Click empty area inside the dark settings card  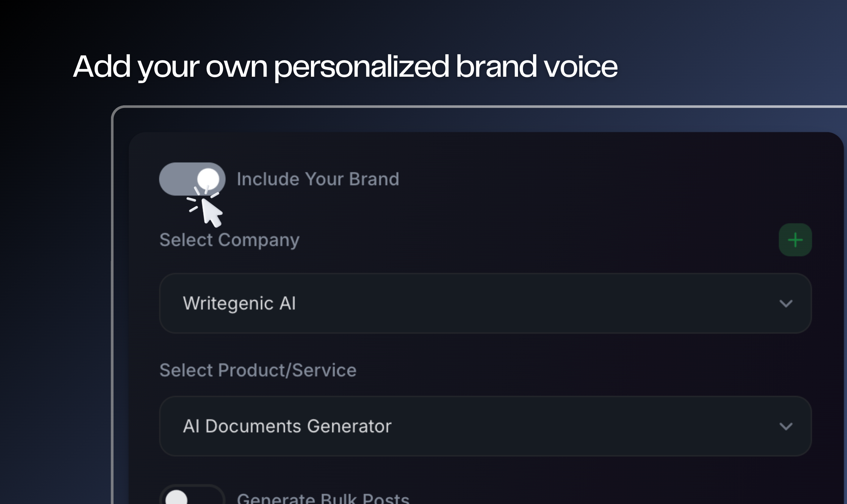pyautogui.click(x=565, y=181)
